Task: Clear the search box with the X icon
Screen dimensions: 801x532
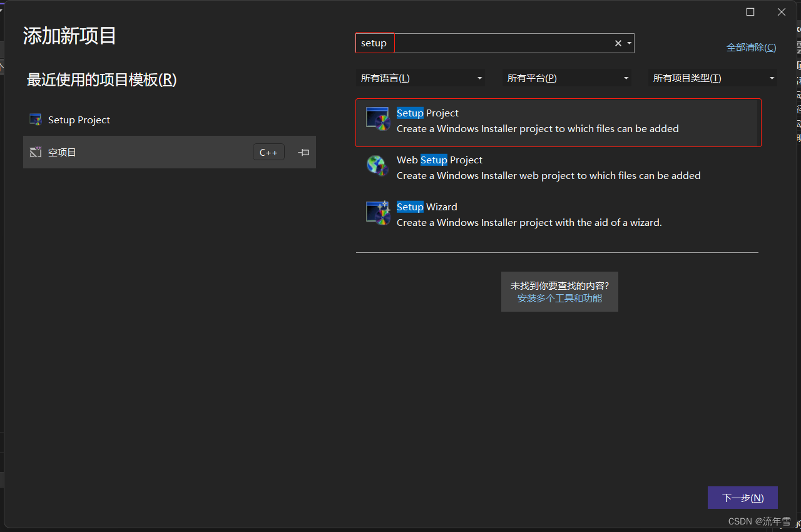Action: (x=618, y=43)
